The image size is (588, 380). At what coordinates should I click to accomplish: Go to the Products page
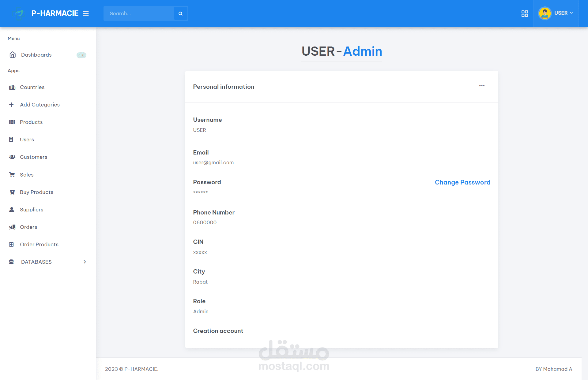click(x=31, y=122)
